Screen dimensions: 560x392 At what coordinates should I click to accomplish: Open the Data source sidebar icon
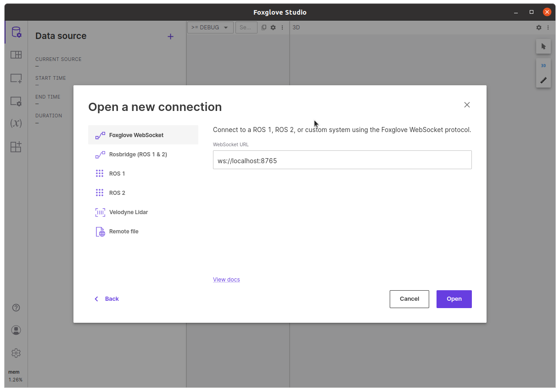(x=16, y=32)
